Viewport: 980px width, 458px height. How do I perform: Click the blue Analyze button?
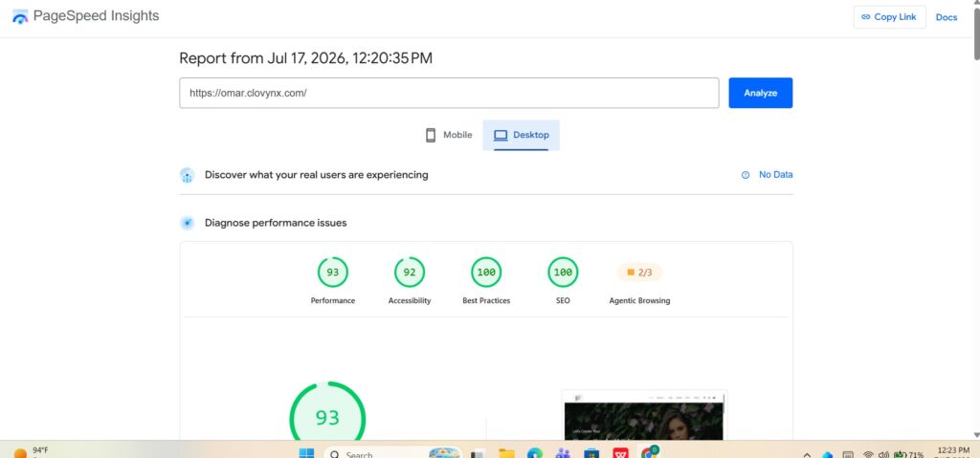click(761, 93)
